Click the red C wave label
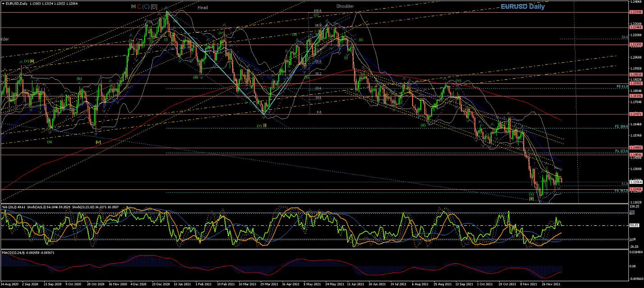This screenshot has height=288, width=644. (139, 7)
